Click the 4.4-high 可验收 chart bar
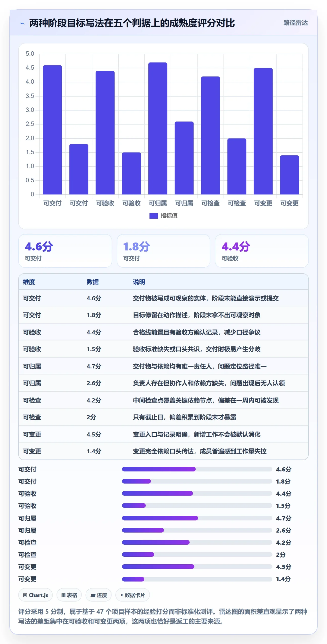 pos(105,133)
